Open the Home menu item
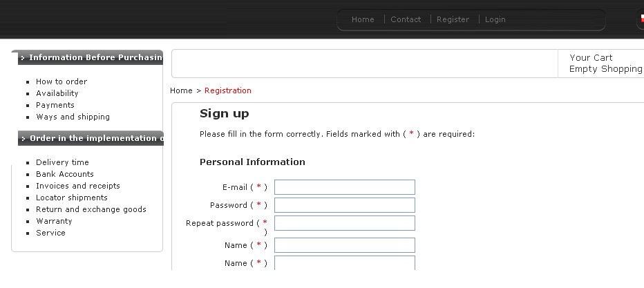The width and height of the screenshot is (644, 288). click(x=363, y=19)
